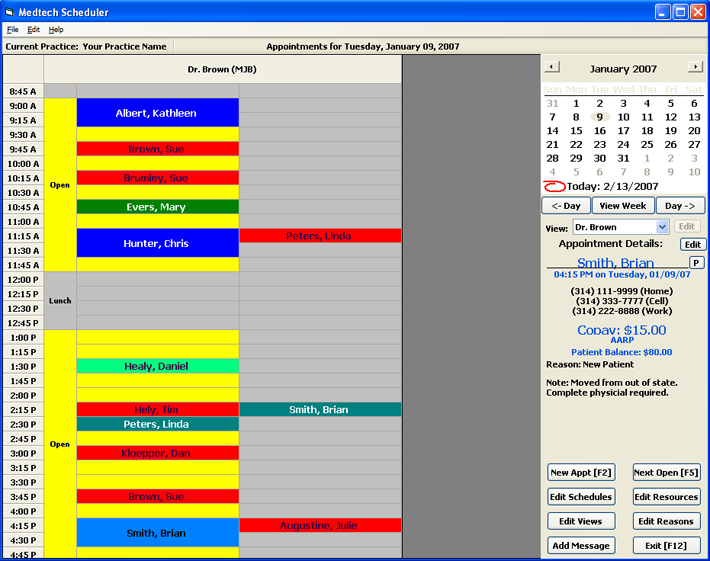Go to previous month in calendar
The image size is (710, 561).
[x=552, y=67]
